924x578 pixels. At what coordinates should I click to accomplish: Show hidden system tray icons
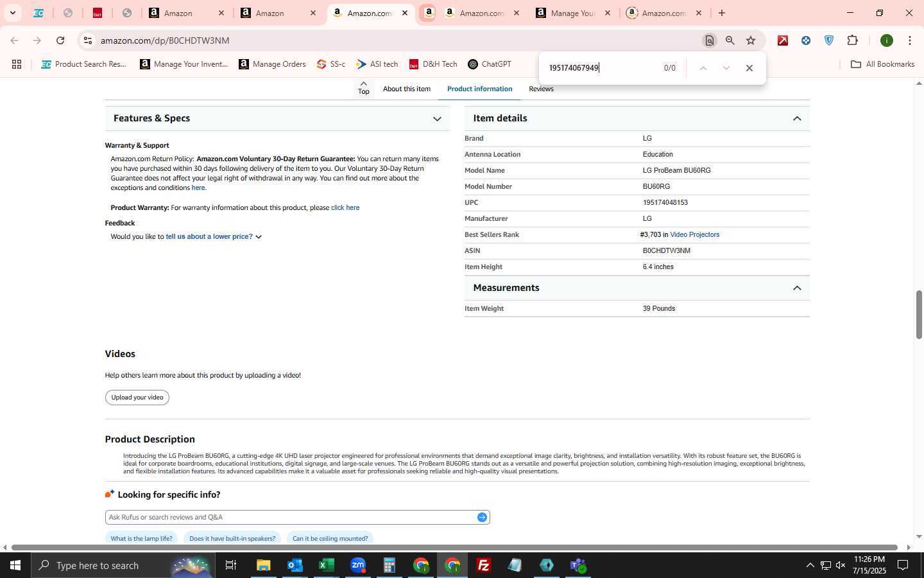810,565
